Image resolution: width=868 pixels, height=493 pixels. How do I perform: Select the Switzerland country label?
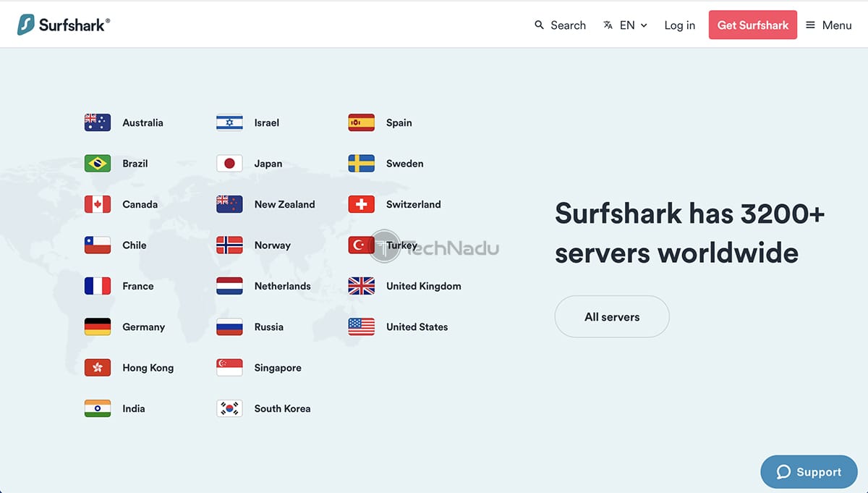pos(413,204)
